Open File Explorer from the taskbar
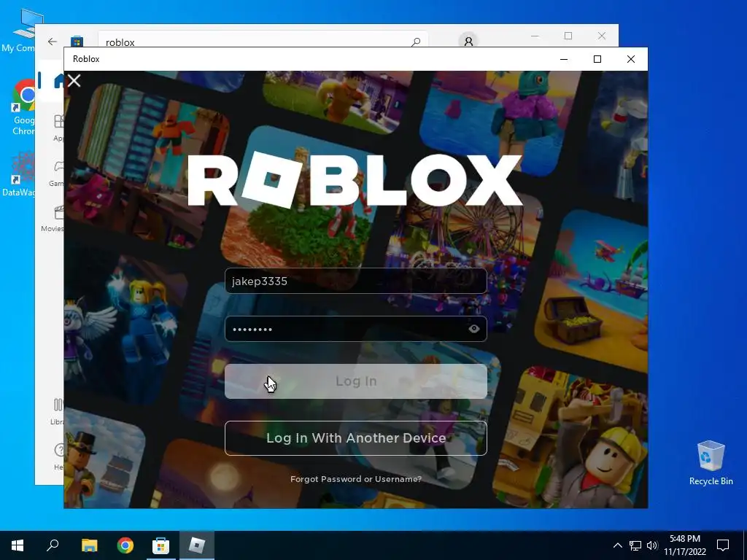 coord(89,545)
